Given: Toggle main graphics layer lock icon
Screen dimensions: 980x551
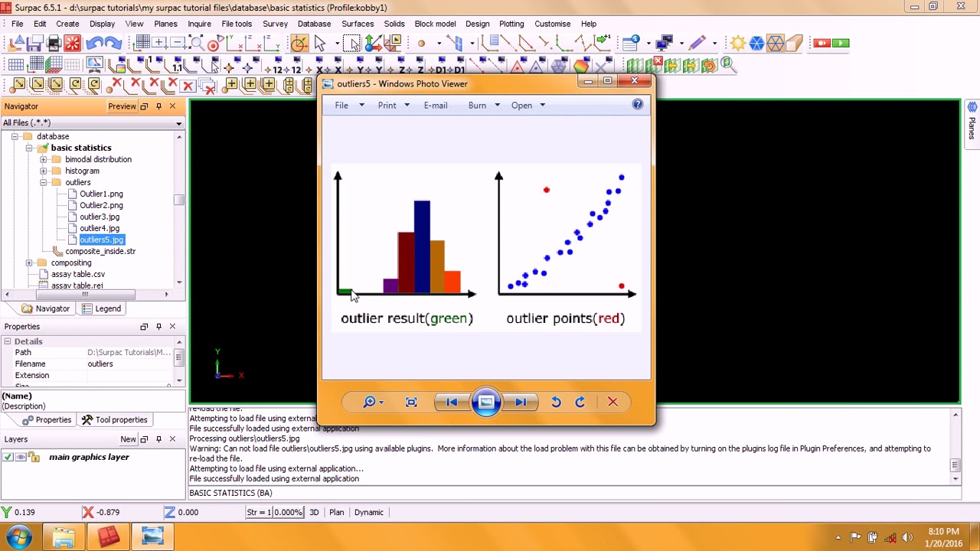Looking at the screenshot, I should pos(34,457).
